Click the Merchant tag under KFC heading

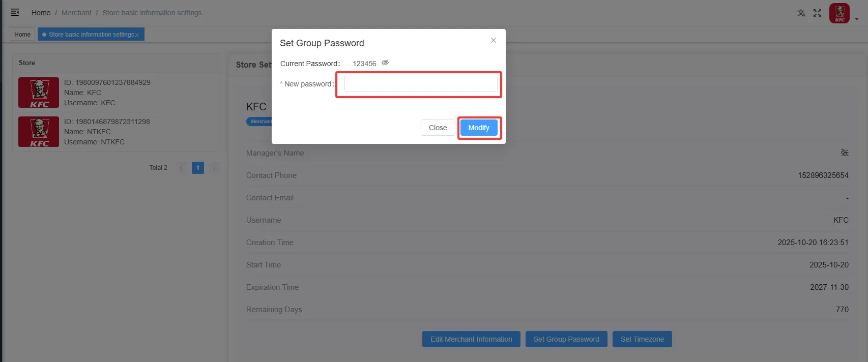[x=259, y=122]
